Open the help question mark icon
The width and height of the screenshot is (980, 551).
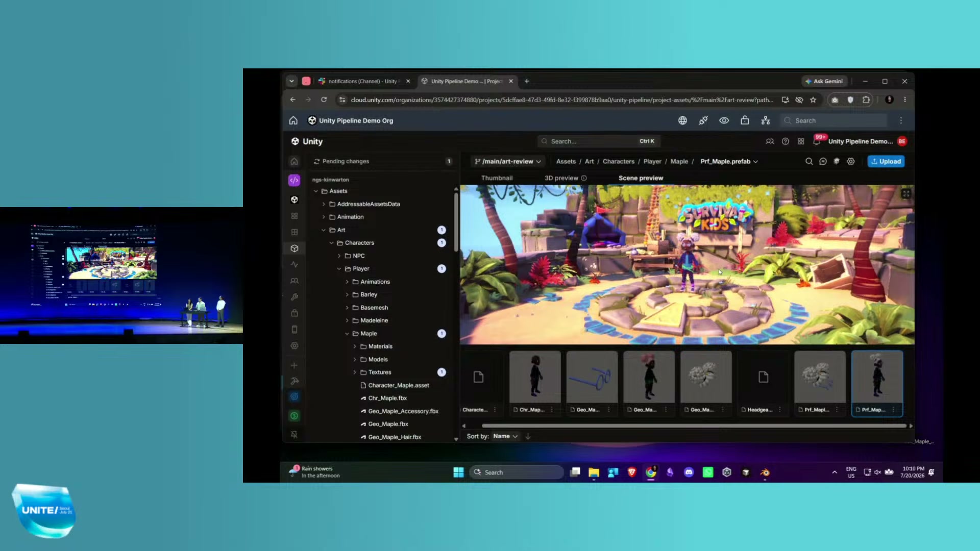786,141
